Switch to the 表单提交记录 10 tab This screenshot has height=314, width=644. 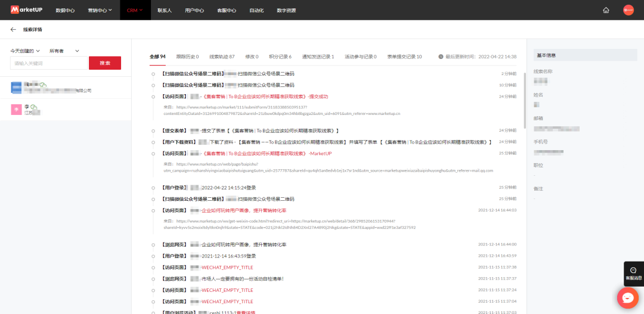[x=404, y=57]
